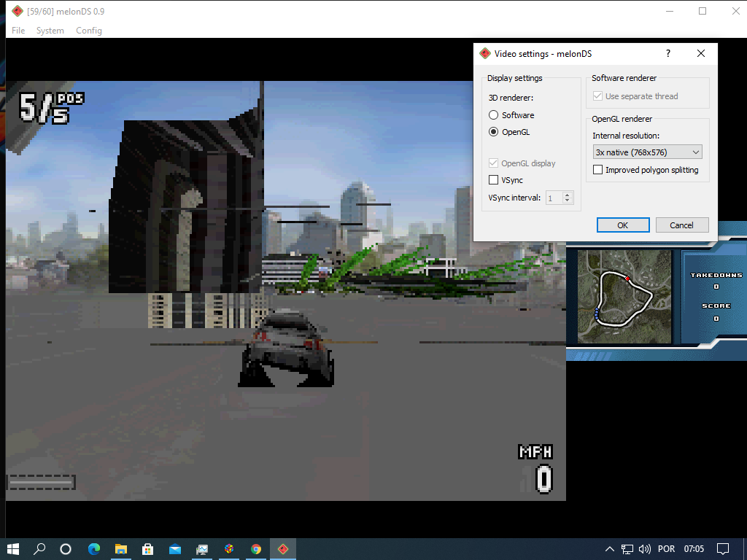Open Microsoft Edge from the taskbar

94,548
